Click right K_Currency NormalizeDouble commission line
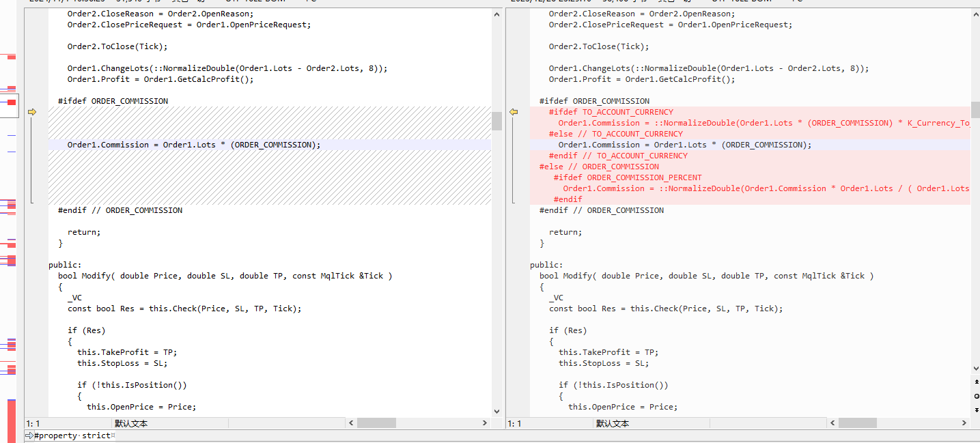The height and width of the screenshot is (443, 980). (x=764, y=123)
